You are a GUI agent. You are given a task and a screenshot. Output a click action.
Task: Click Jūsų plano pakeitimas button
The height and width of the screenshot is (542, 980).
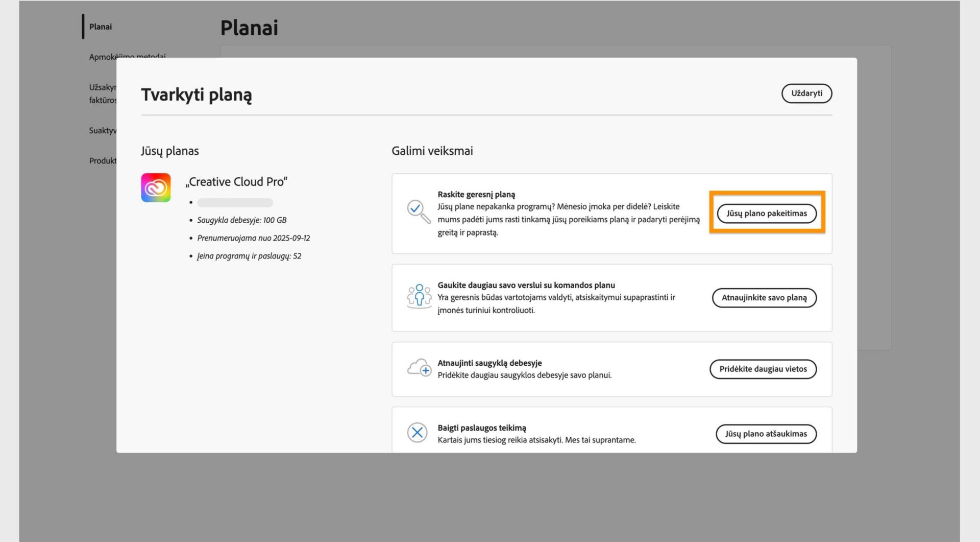click(x=766, y=214)
